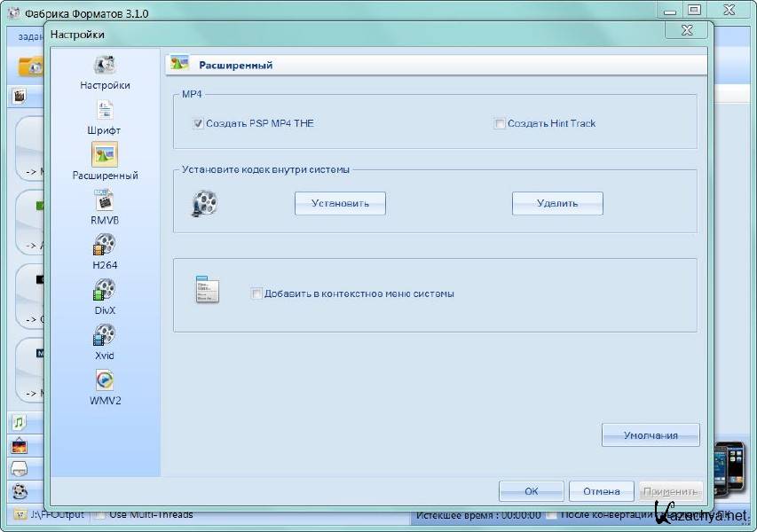Open the WMV2 codec settings icon
The image size is (757, 532).
coord(105,380)
